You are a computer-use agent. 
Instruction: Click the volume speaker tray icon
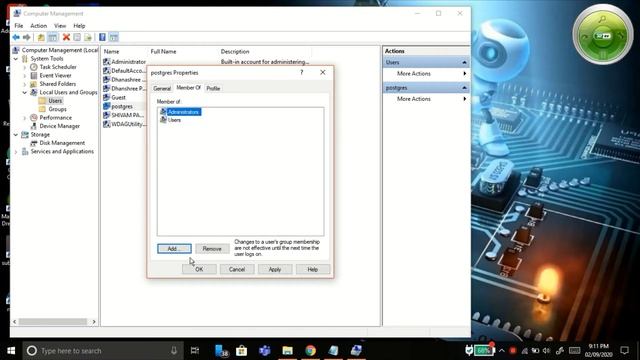coord(547,351)
